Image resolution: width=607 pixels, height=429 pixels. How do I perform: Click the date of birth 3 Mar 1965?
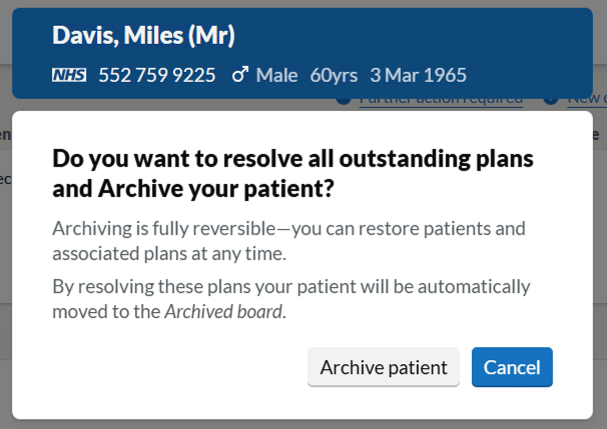pos(418,75)
